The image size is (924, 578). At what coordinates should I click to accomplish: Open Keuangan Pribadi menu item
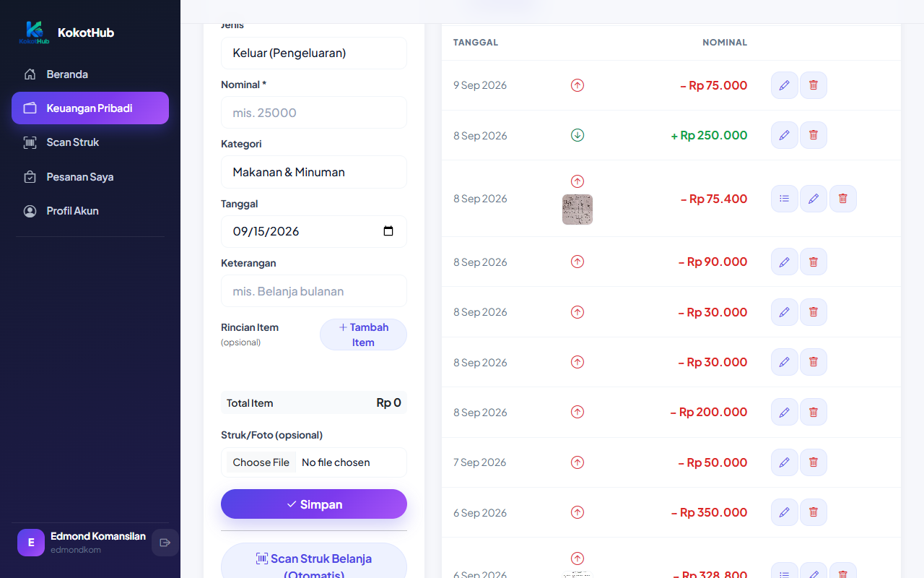pos(90,108)
